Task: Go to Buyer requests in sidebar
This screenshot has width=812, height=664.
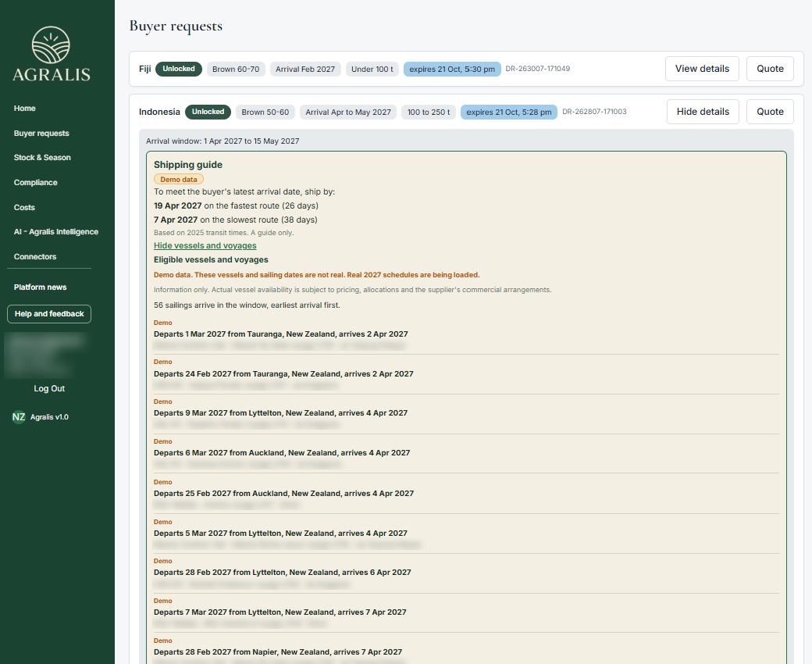Action: pyautogui.click(x=41, y=133)
